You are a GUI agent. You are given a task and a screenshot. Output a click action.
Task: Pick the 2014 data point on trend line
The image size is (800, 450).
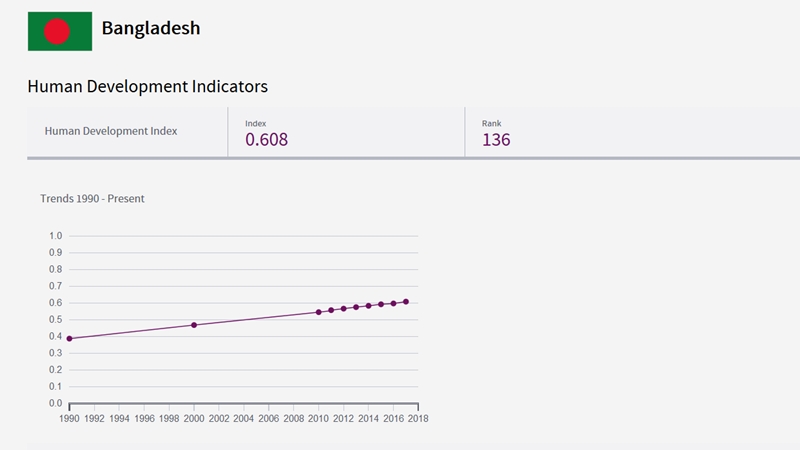coord(369,306)
